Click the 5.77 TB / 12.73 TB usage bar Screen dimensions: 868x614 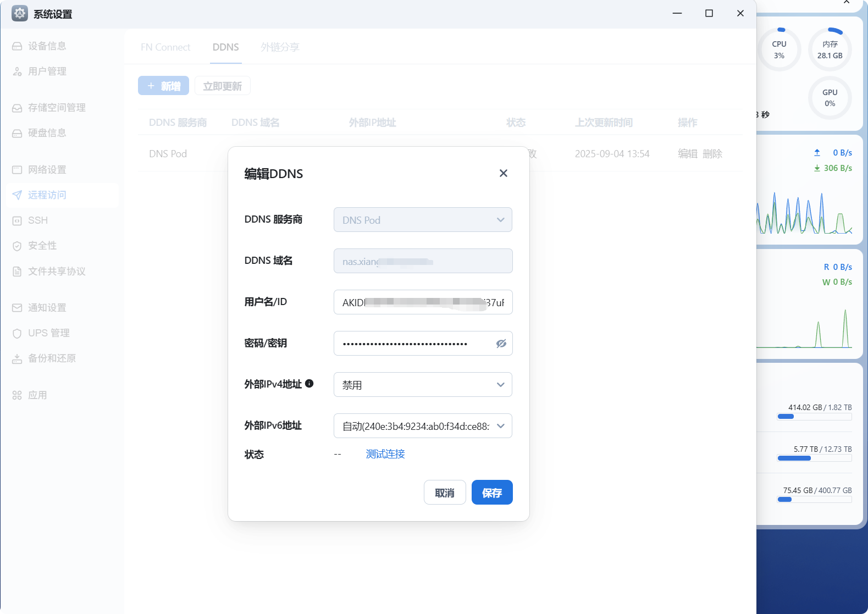pyautogui.click(x=814, y=458)
